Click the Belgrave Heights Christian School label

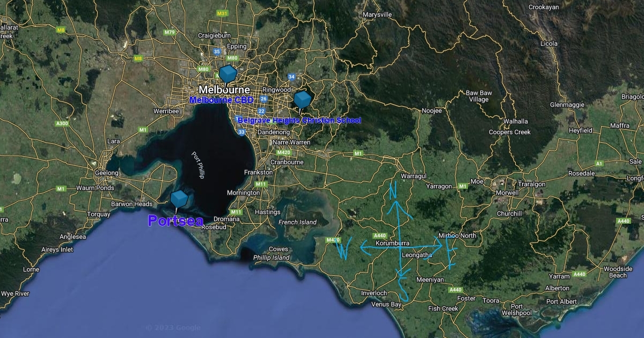point(299,120)
